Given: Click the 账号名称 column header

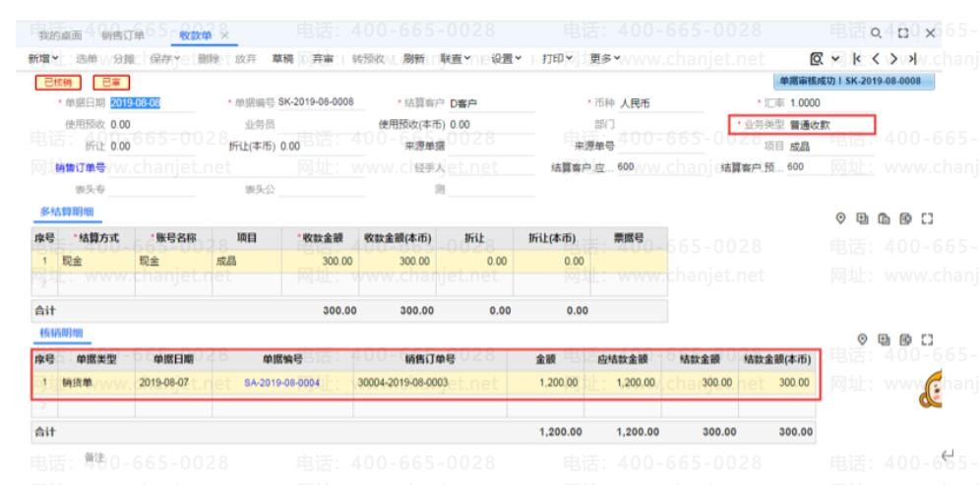Looking at the screenshot, I should (174, 238).
